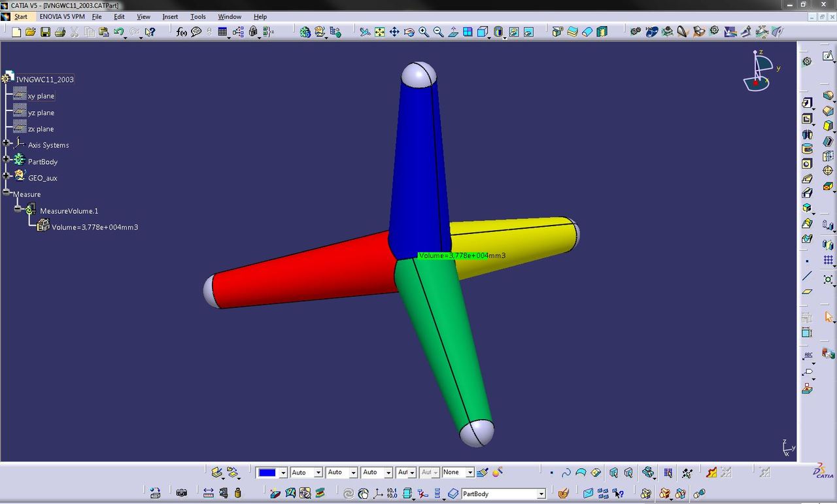Open the Help menu
837x504 pixels.
[260, 16]
